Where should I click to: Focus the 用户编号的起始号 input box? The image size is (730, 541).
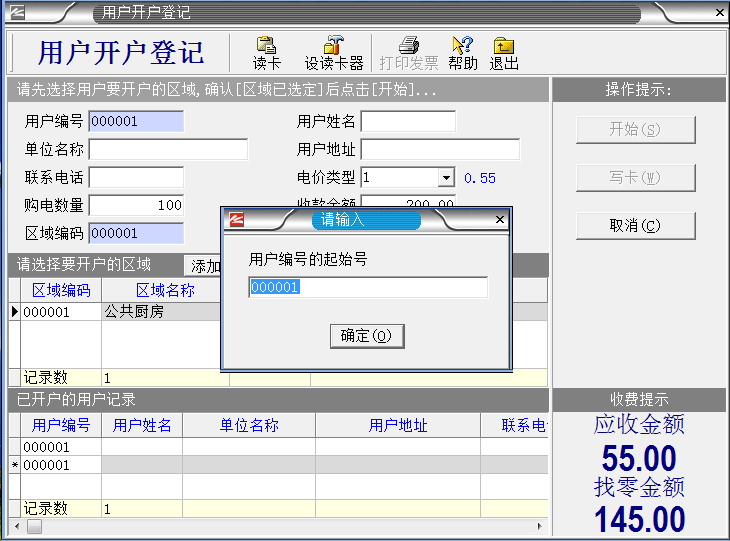click(367, 288)
